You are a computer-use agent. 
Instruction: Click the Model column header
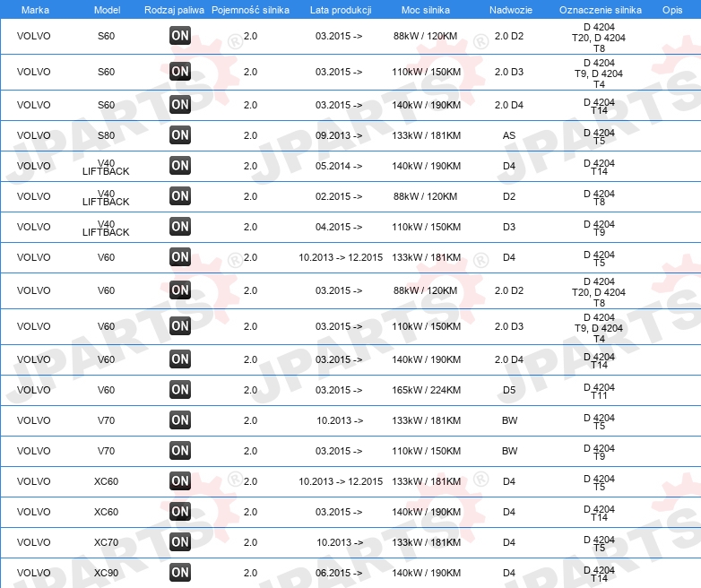pyautogui.click(x=107, y=10)
